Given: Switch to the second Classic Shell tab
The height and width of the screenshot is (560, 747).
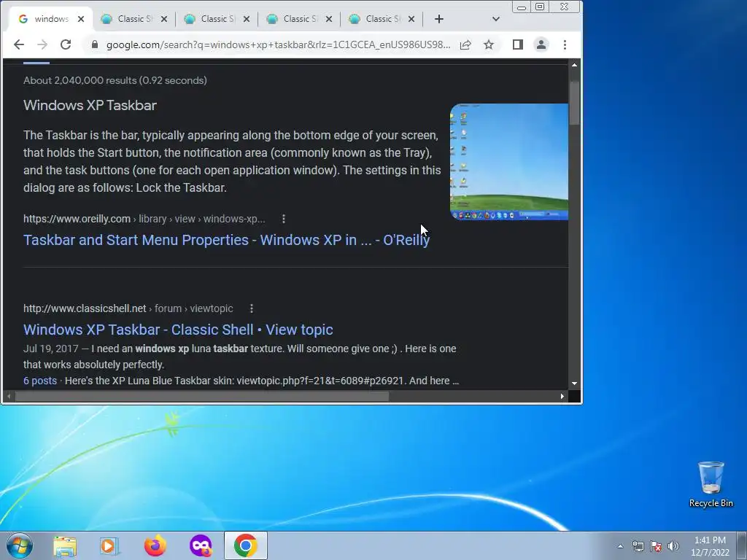Looking at the screenshot, I should [217, 19].
